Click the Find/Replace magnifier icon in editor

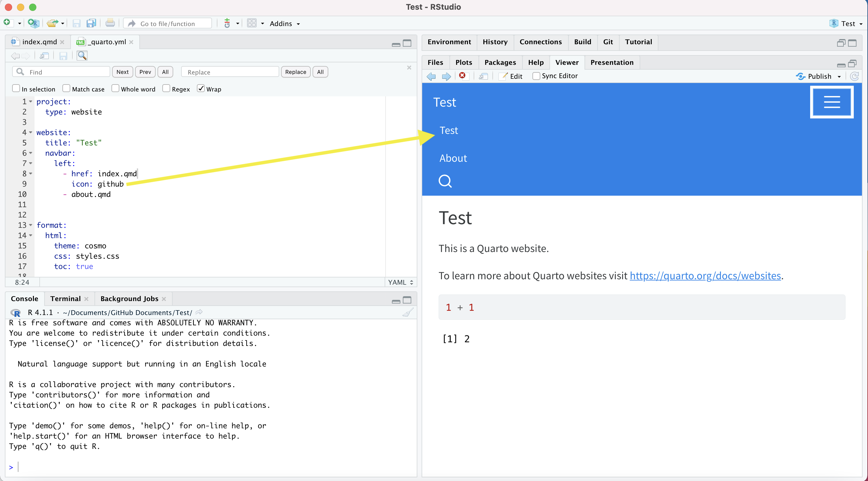(82, 56)
